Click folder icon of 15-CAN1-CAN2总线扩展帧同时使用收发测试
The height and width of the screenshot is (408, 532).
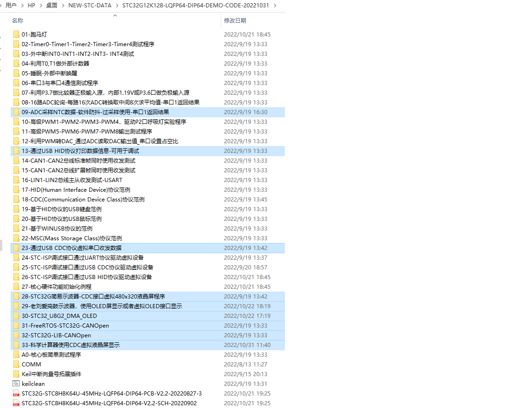pos(16,170)
